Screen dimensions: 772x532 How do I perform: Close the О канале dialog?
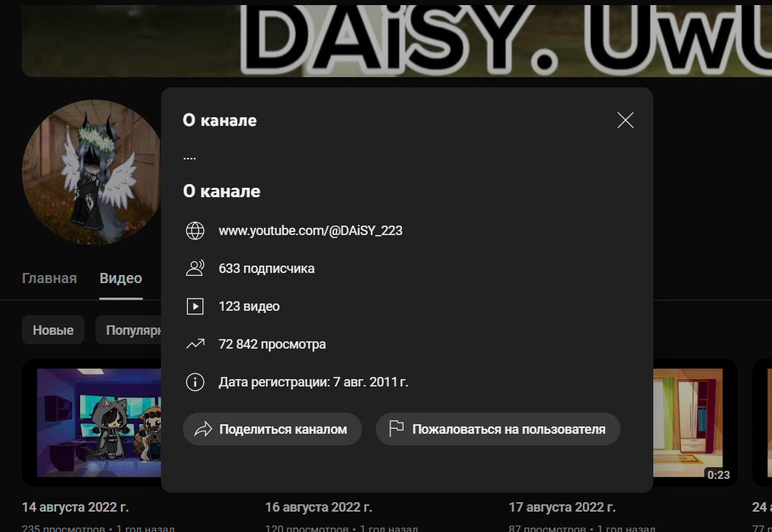click(626, 120)
